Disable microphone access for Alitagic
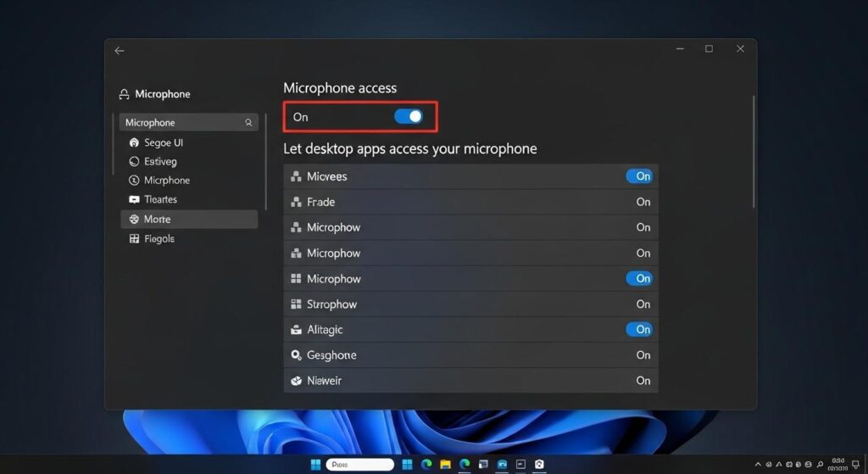This screenshot has width=868, height=474. (x=639, y=330)
